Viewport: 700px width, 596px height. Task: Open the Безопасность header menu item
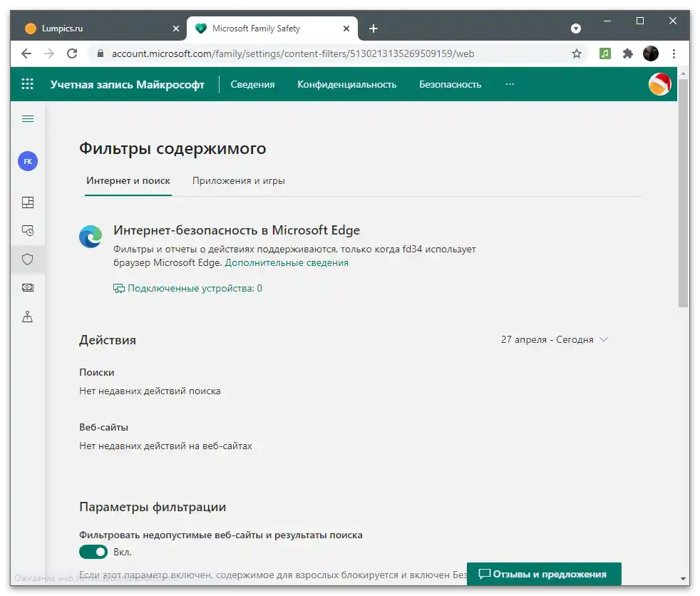[x=450, y=84]
